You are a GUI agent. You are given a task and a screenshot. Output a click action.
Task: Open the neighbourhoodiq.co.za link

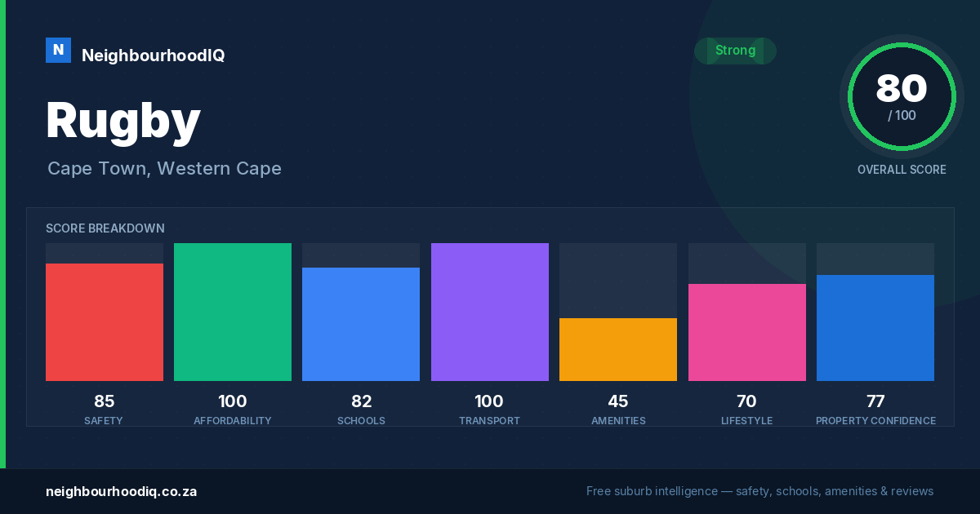coord(121,491)
